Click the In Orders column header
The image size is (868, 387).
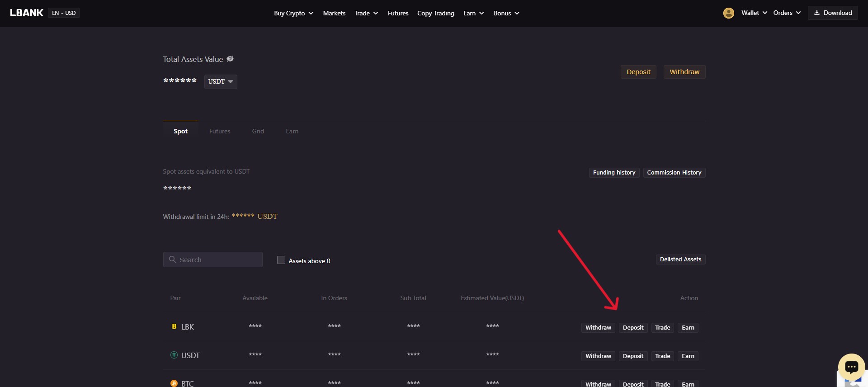click(334, 298)
